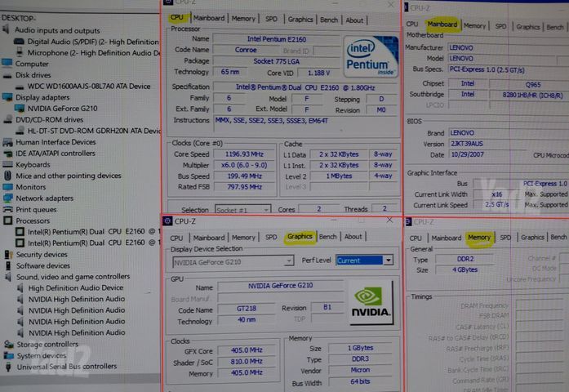Select the NVIDIA GeForce G210 display adapter icon

click(x=20, y=108)
